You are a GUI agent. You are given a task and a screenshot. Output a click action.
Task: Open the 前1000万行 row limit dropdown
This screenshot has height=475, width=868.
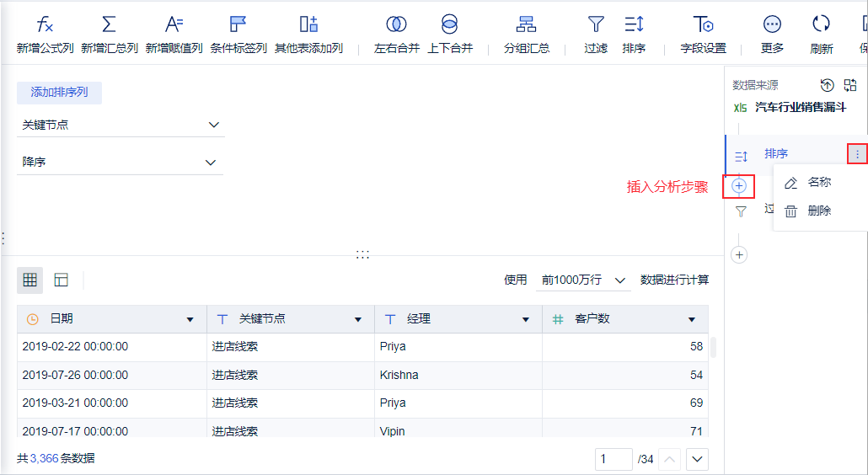click(583, 280)
